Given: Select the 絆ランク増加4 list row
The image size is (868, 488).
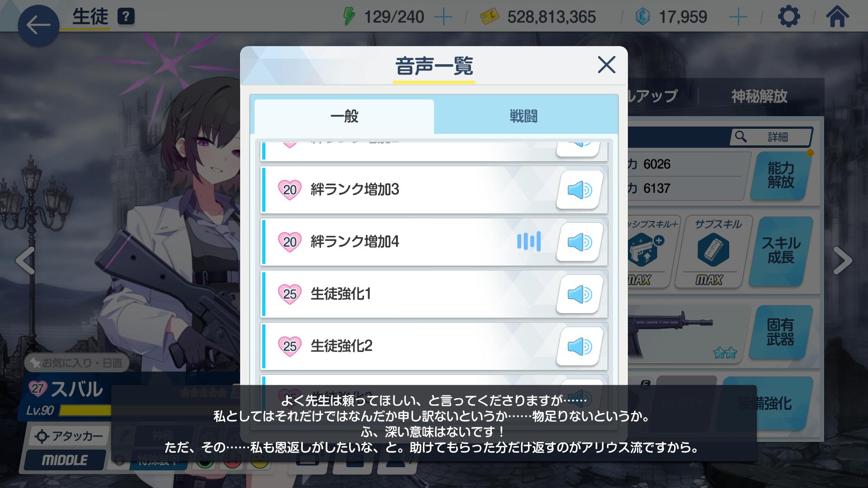Looking at the screenshot, I should (434, 242).
